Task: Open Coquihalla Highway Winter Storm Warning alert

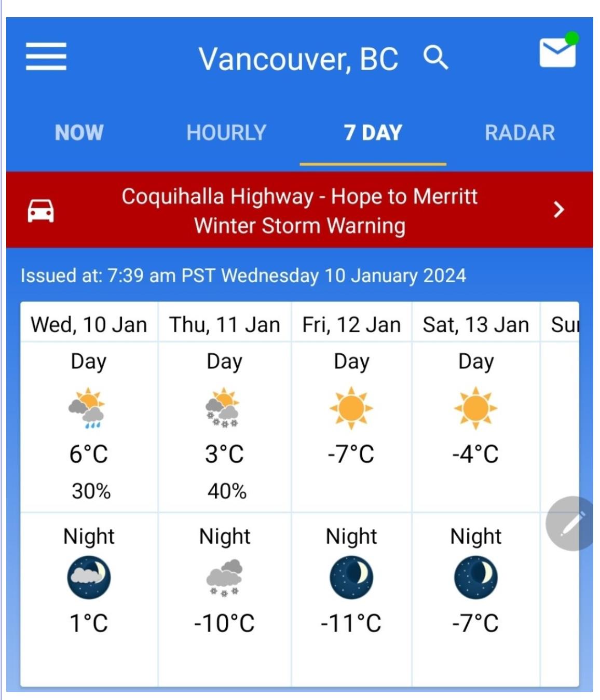Action: (299, 210)
